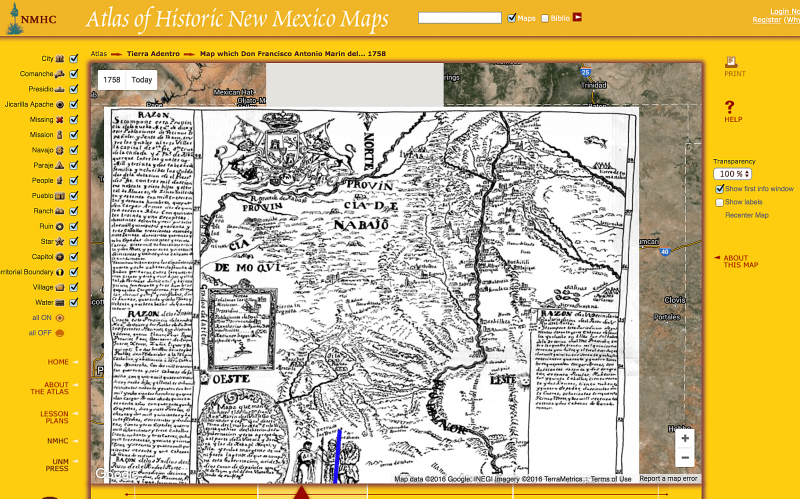Click the Ruin legend icon

[60, 226]
